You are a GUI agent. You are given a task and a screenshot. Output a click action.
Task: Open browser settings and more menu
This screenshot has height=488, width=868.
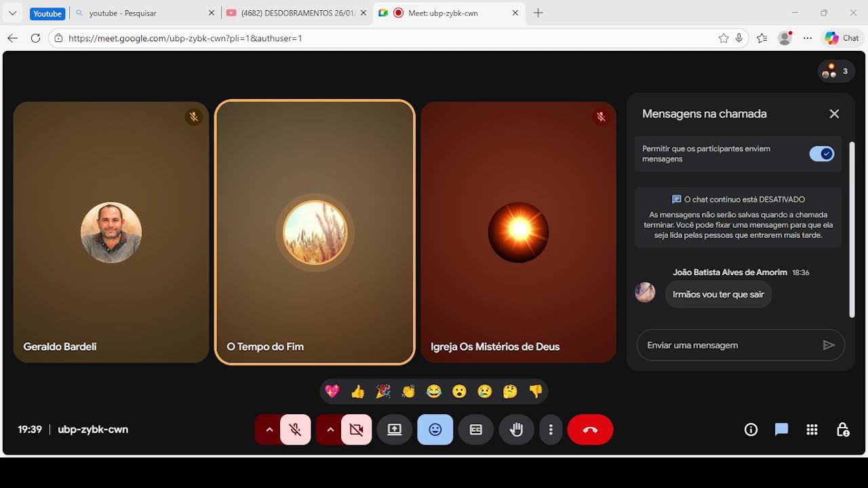(807, 38)
